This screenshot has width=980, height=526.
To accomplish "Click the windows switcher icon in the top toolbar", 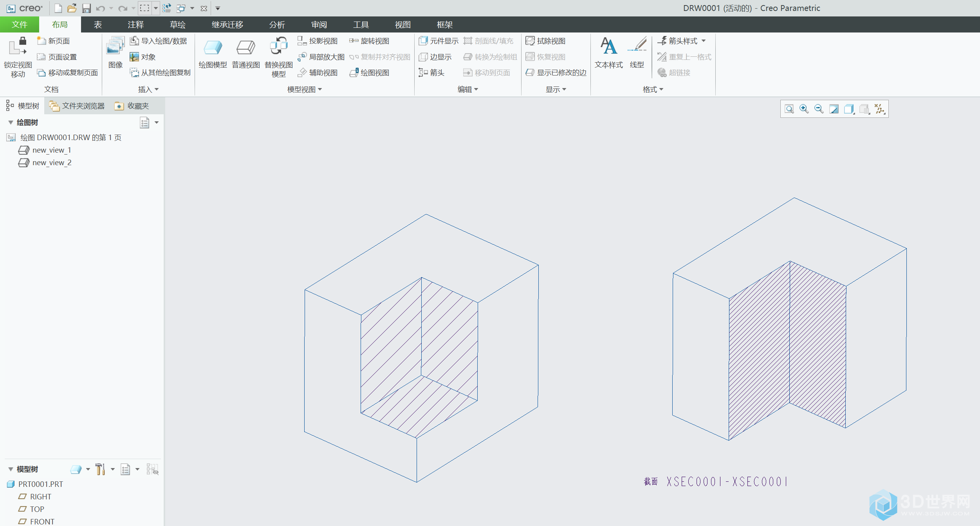I will [181, 8].
